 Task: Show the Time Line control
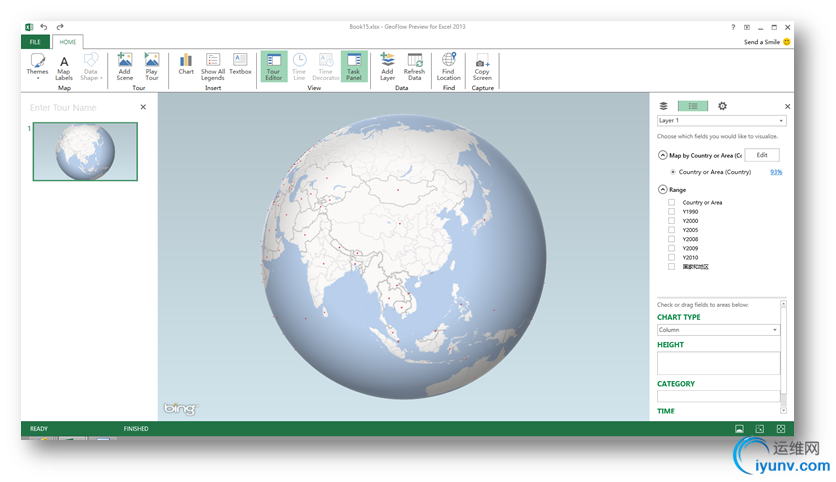pos(299,67)
